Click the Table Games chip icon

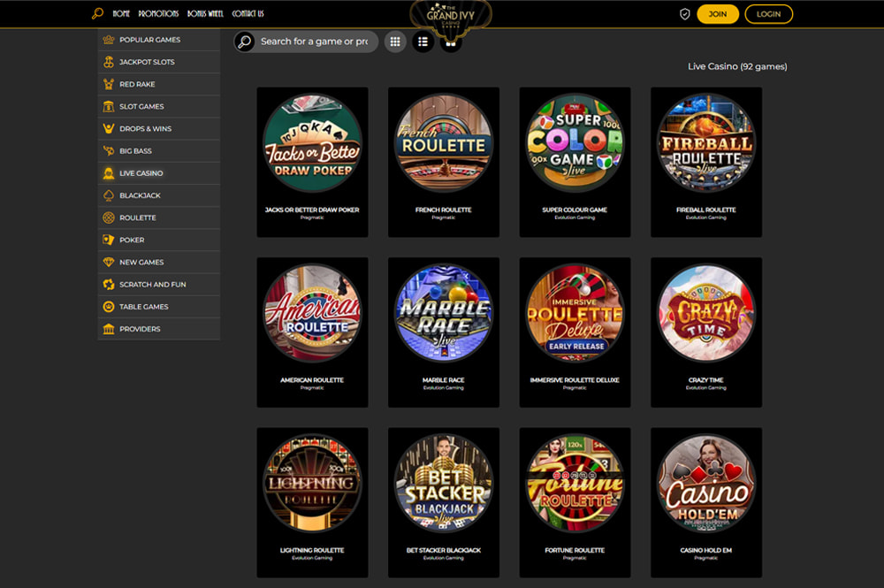[x=109, y=307]
